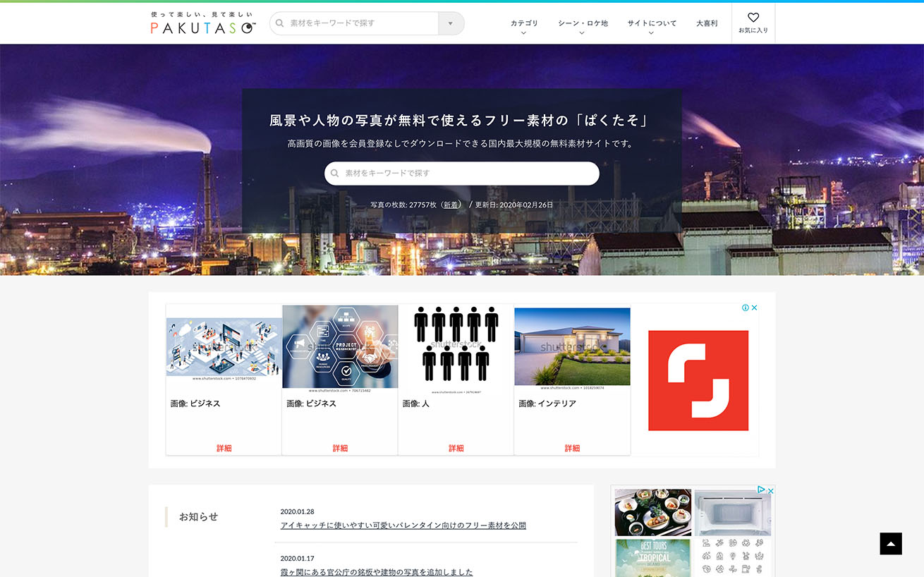
Task: Click the お知らせ section heading
Action: tap(198, 516)
